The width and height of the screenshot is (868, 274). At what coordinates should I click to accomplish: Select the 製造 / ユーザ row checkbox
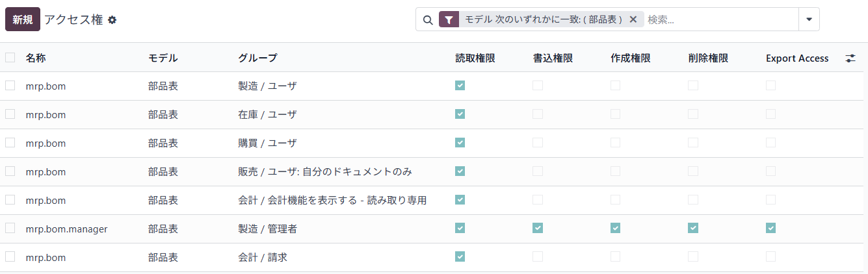tap(10, 85)
